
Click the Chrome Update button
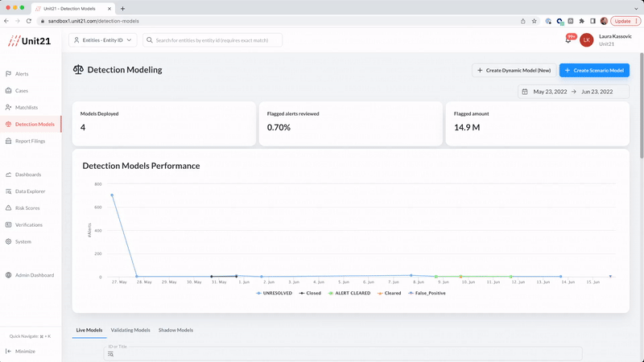pos(625,21)
